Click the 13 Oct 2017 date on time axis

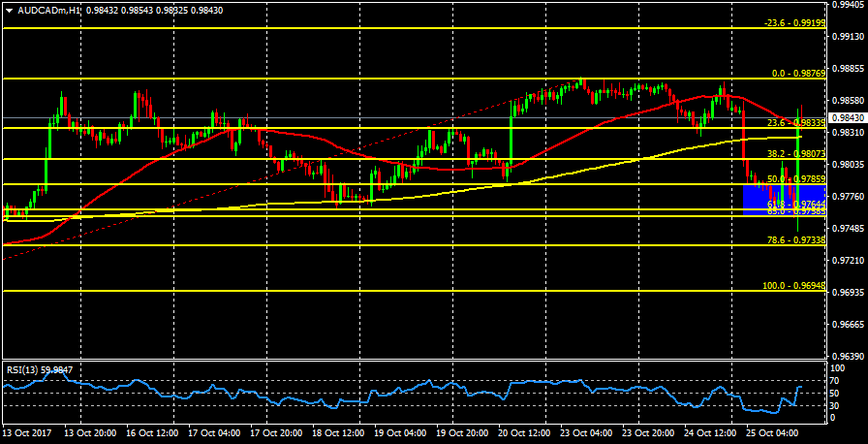(27, 432)
